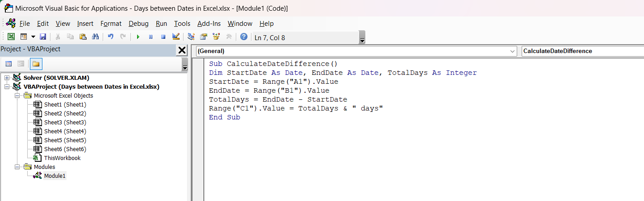Click the Undo arrow icon
644x201 pixels.
110,37
